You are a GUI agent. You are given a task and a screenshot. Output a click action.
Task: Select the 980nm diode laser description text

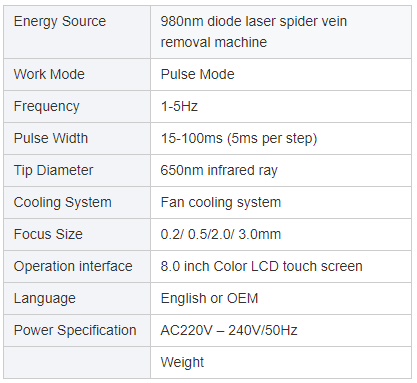pyautogui.click(x=254, y=32)
